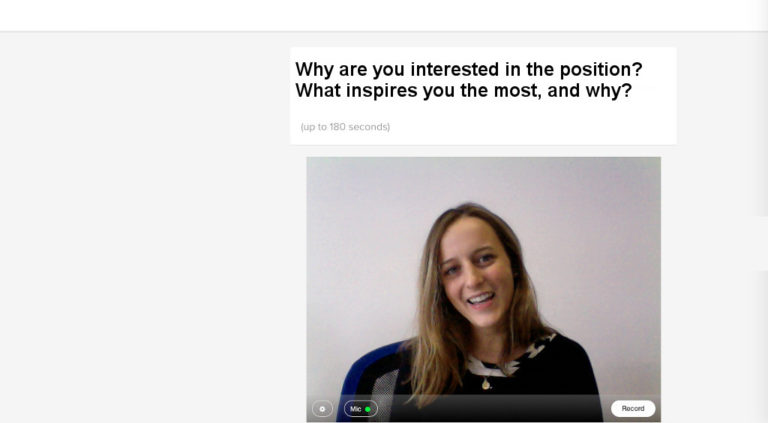Select the "Why are you interested" question line
Viewport: 768px width, 423px height.
click(x=469, y=70)
